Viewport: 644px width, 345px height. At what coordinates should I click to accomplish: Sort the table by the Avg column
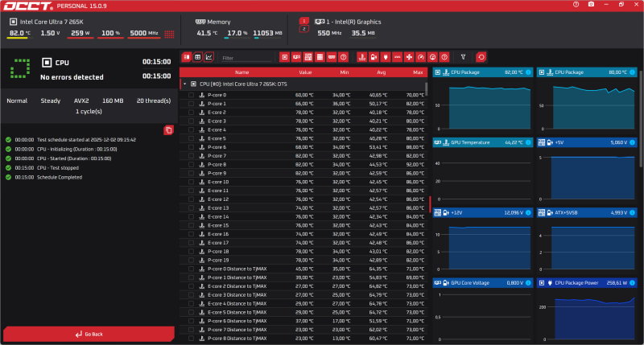[x=381, y=72]
